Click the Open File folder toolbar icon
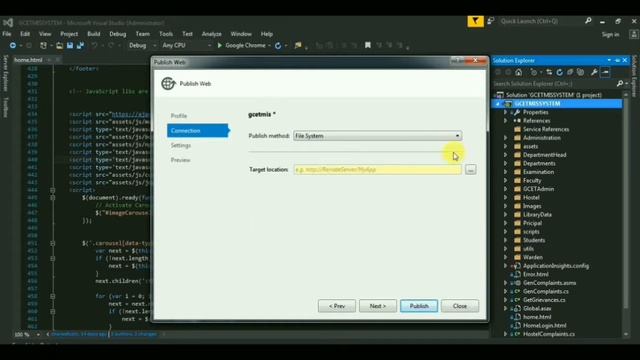 click(60, 46)
